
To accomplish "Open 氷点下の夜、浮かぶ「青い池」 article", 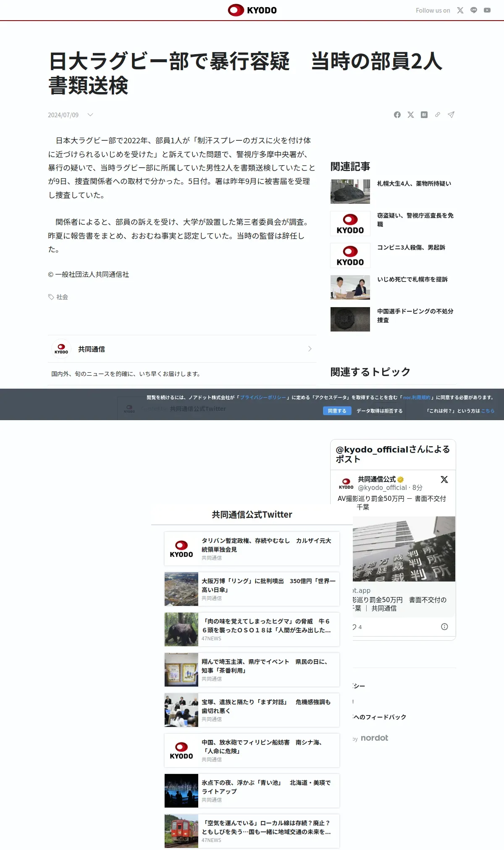I will (x=252, y=791).
